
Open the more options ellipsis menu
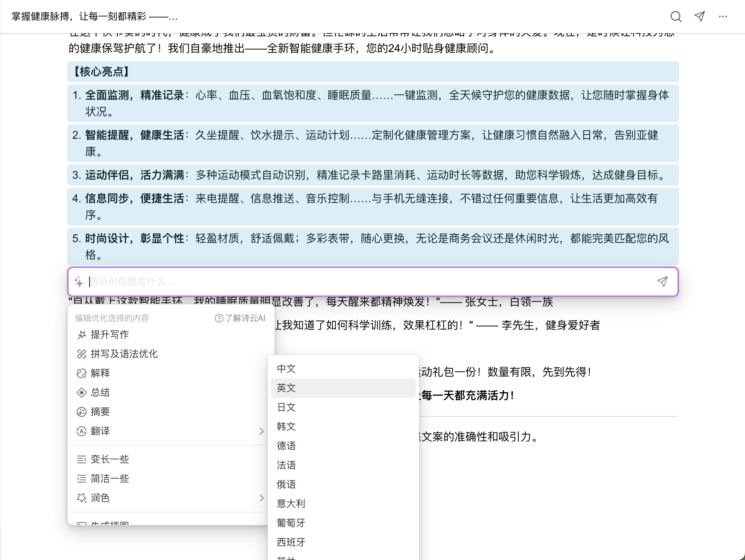click(x=723, y=17)
